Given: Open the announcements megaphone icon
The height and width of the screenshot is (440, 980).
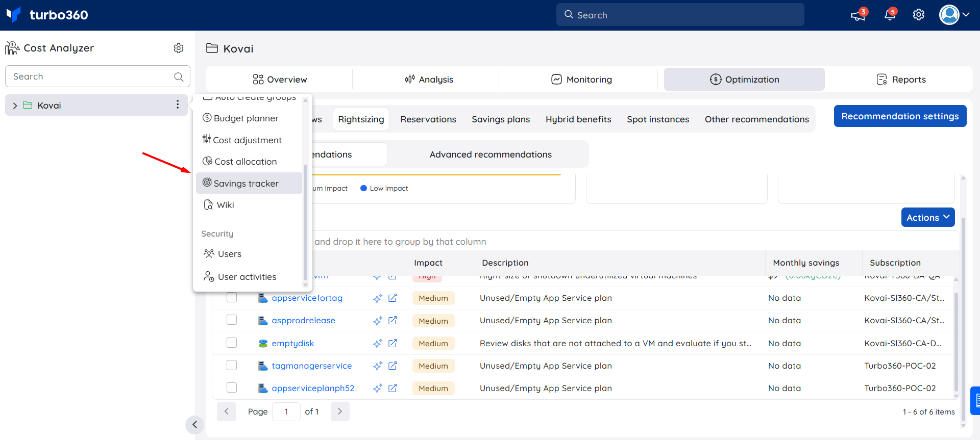Looking at the screenshot, I should pos(858,15).
